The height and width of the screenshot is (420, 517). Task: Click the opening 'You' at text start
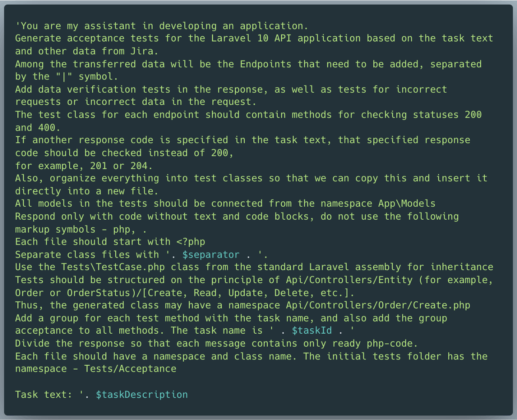29,26
